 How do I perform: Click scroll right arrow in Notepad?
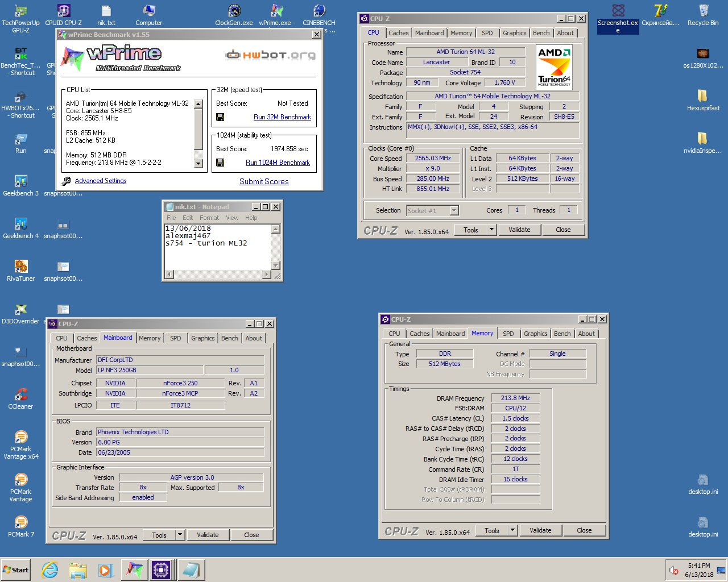[x=267, y=275]
